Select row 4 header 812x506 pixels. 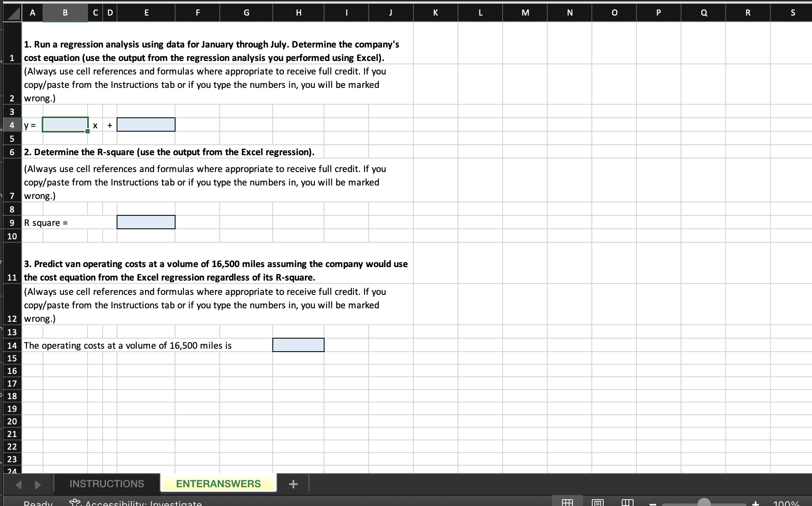[x=12, y=125]
